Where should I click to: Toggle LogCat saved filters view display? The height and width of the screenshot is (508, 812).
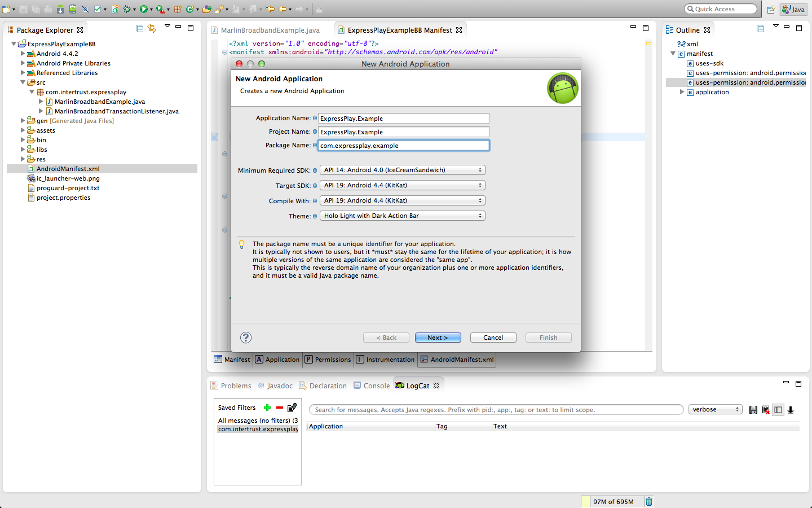point(778,410)
